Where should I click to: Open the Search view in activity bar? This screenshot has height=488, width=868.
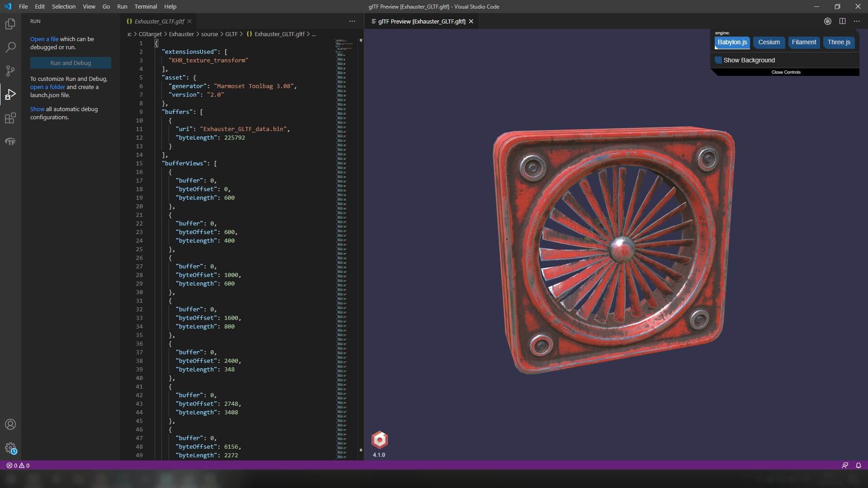tap(10, 47)
